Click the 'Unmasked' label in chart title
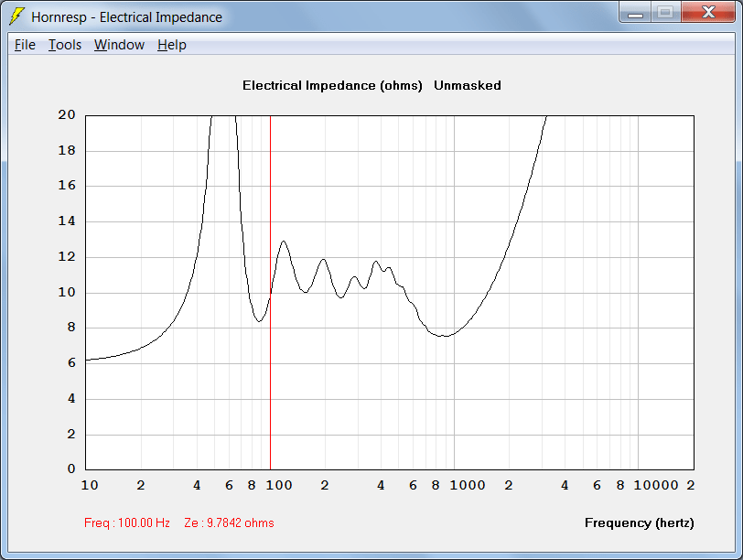Screen dimensions: 743x560 tap(468, 86)
